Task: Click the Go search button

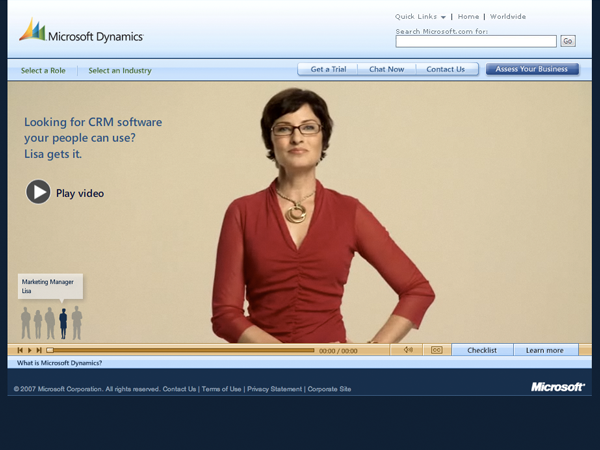Action: click(568, 41)
